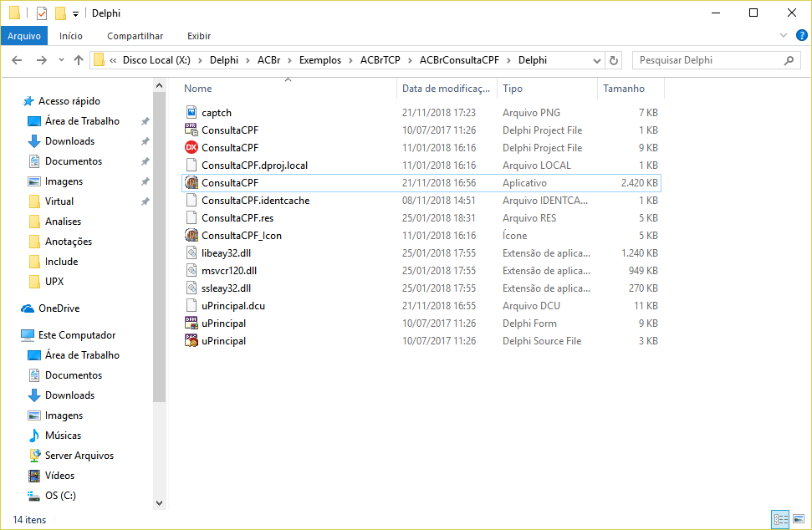Switch to details view layout
Viewport: 812px width, 530px height.
point(780,519)
